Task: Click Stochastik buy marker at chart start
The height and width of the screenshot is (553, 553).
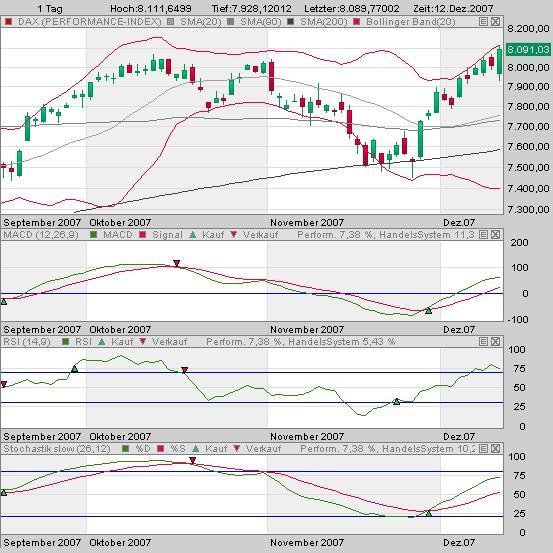Action: click(x=4, y=492)
